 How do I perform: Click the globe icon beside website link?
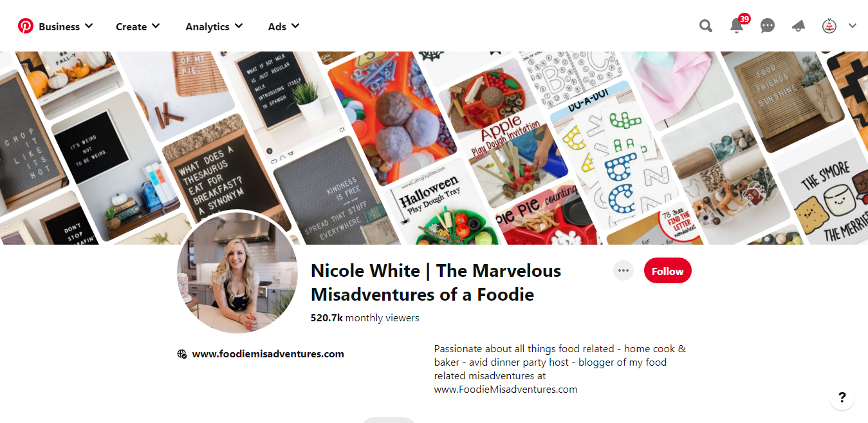(x=182, y=353)
